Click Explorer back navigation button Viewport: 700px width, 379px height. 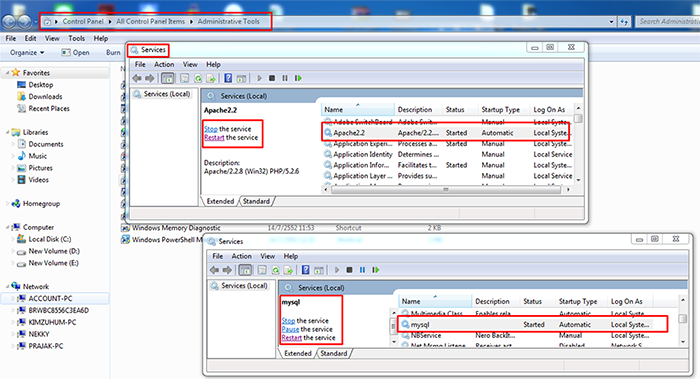pos(9,21)
